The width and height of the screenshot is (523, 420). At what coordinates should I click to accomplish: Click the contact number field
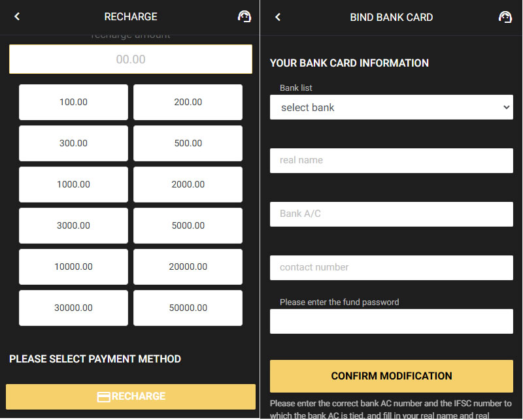pos(391,268)
